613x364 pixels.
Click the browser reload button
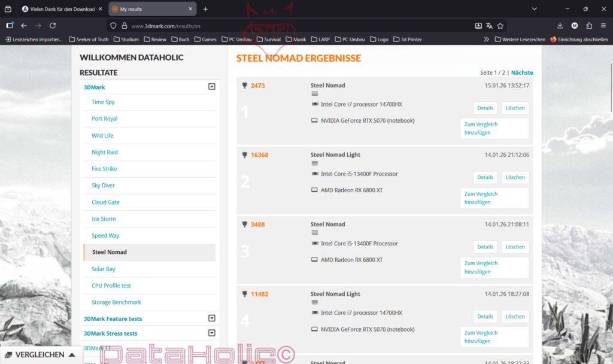(53, 26)
